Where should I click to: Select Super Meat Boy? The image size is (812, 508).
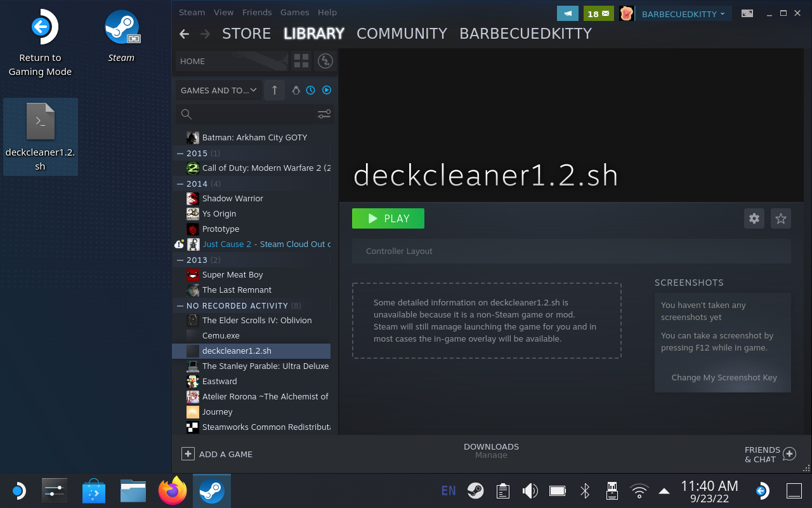point(251,274)
